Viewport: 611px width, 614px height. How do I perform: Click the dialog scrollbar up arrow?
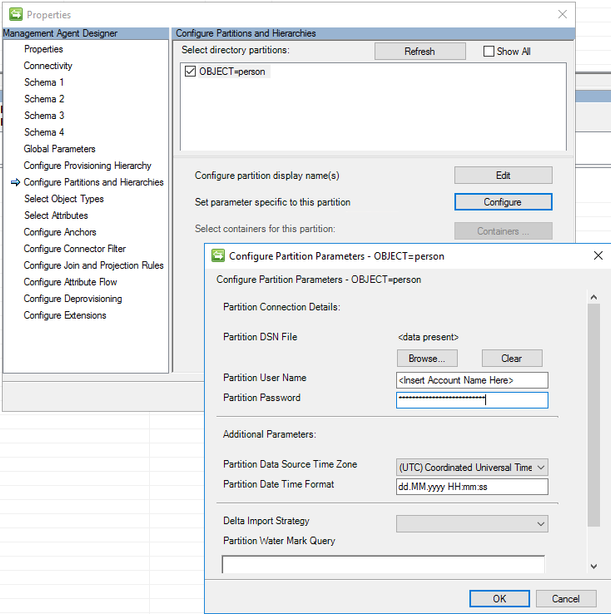pyautogui.click(x=594, y=297)
